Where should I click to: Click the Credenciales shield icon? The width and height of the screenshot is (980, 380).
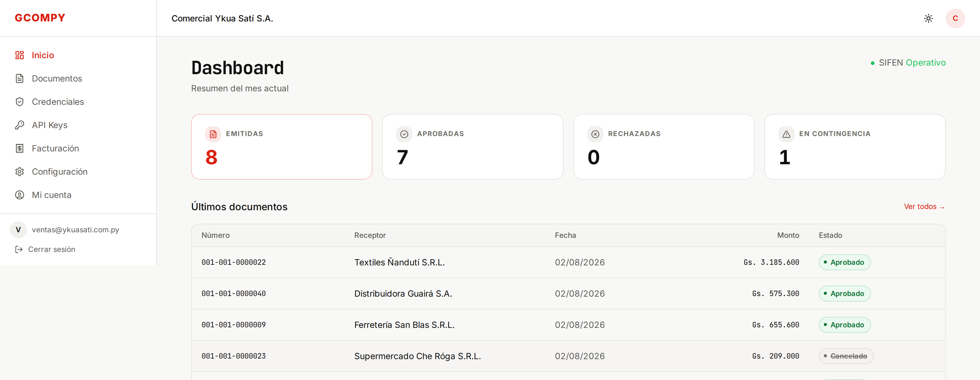pos(19,102)
